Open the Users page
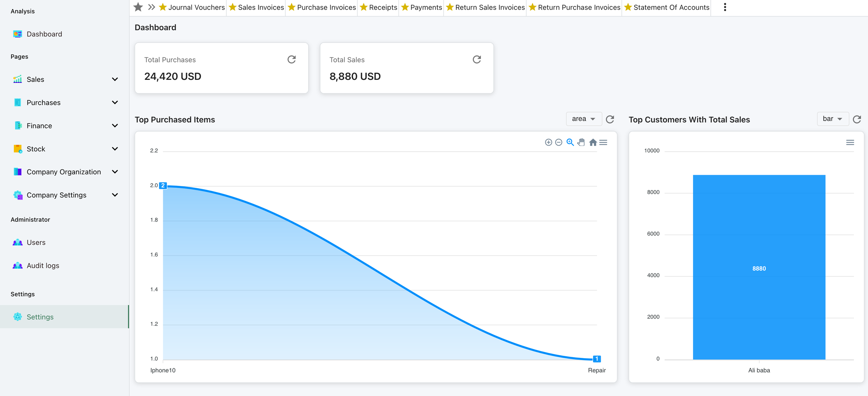868x396 pixels. pyautogui.click(x=36, y=242)
